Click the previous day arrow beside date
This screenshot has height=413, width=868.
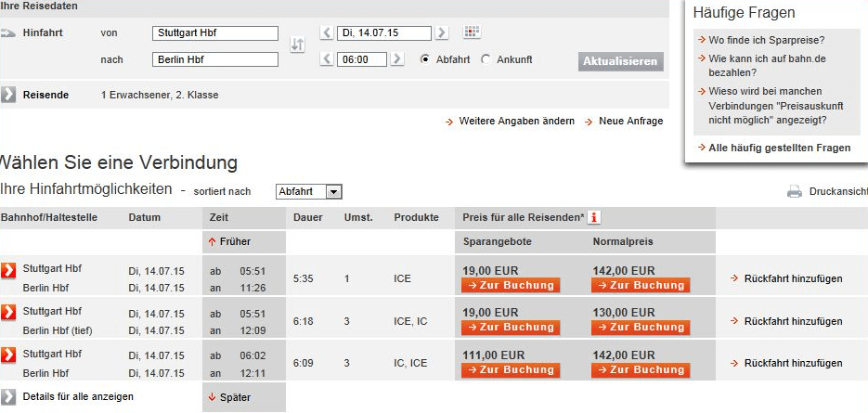pyautogui.click(x=326, y=33)
